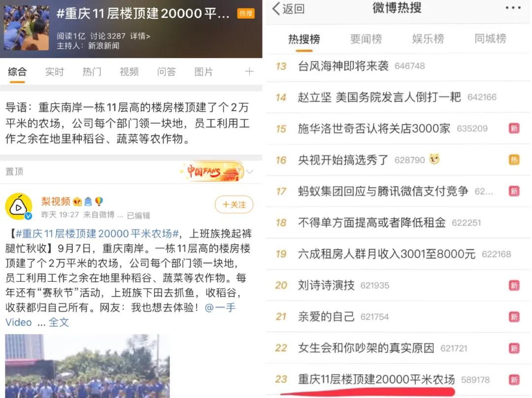This screenshot has height=398, width=532.
Task: Click the 梨视频 profile avatar
Action: [x=19, y=206]
